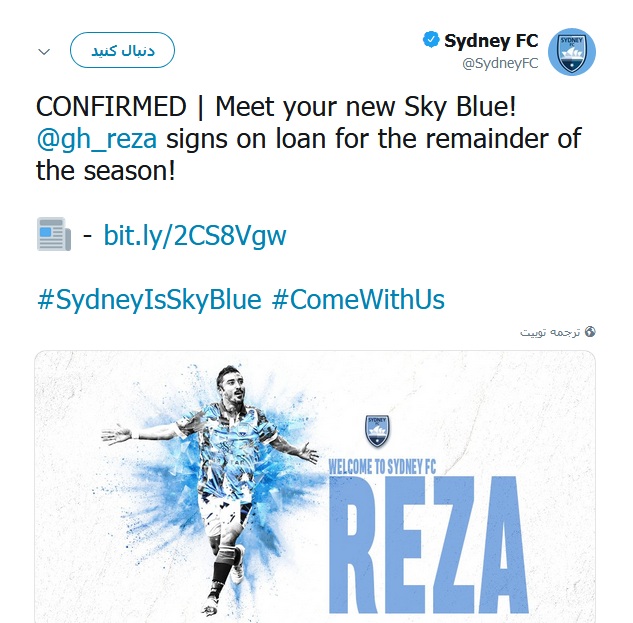
Task: Click the Sydney FC crest in image
Action: (x=377, y=431)
